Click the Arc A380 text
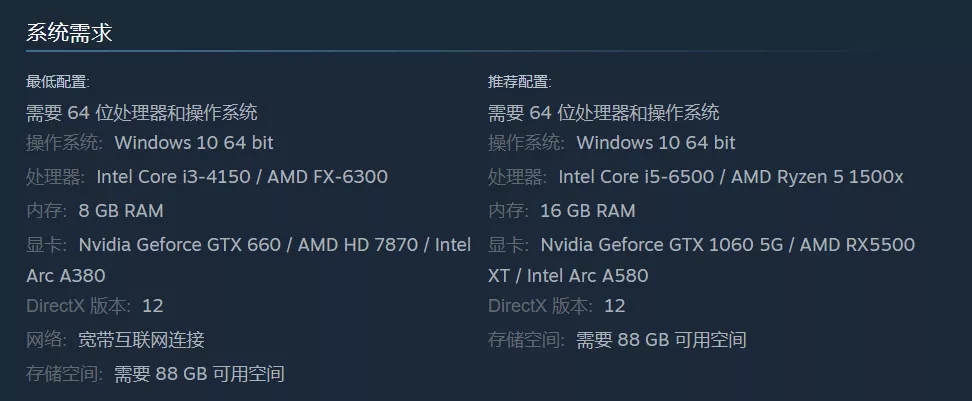Screen dimensions: 972x401 coord(66,276)
